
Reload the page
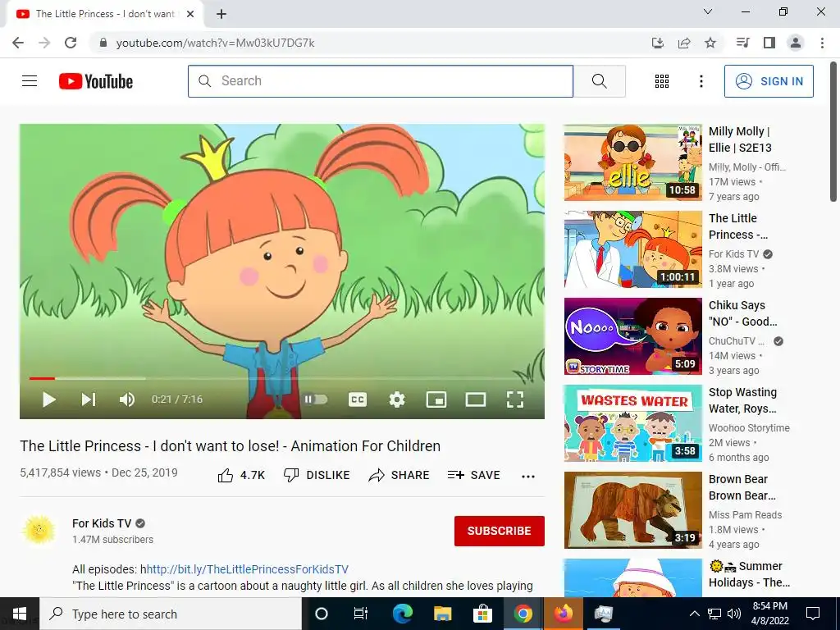tap(71, 43)
